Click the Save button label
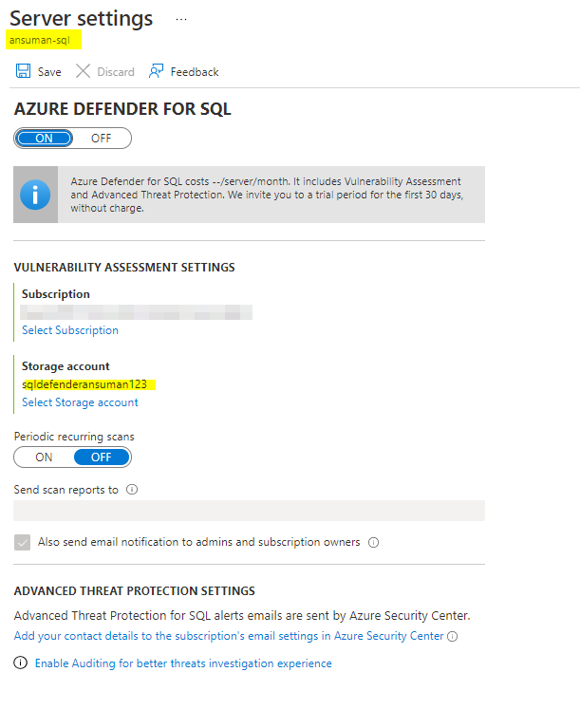Viewport: 580px width, 728px height. [x=49, y=72]
